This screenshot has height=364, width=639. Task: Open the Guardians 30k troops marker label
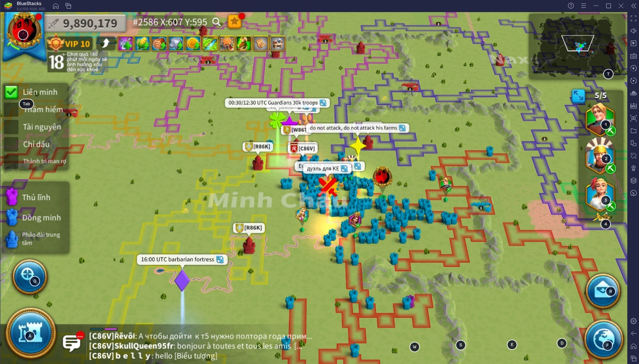coord(277,103)
